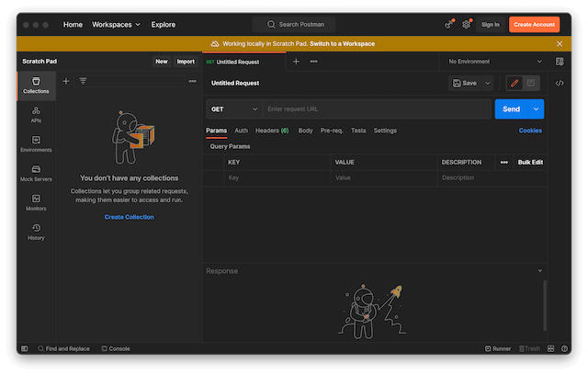Click the Save button
The width and height of the screenshot is (588, 375).
pyautogui.click(x=465, y=84)
